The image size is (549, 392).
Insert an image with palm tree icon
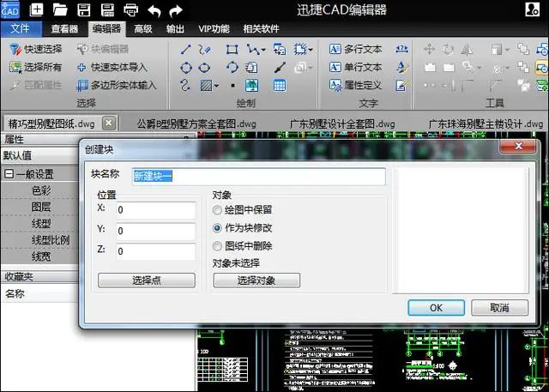pos(251,85)
